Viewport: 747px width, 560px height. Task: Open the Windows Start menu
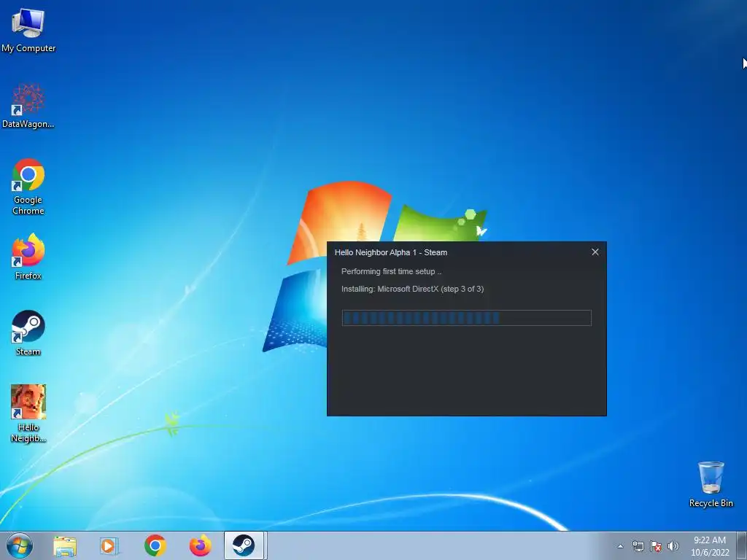coord(20,545)
